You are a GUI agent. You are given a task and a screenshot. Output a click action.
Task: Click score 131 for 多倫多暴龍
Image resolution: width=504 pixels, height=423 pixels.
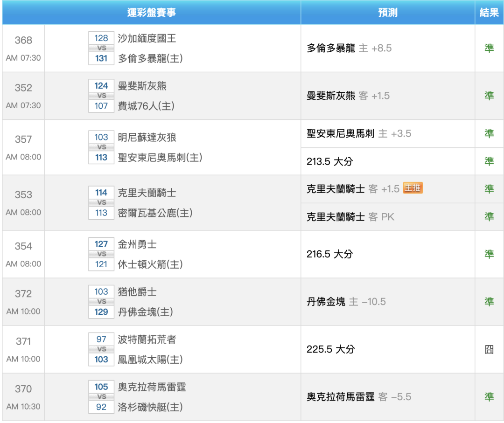[x=101, y=58]
